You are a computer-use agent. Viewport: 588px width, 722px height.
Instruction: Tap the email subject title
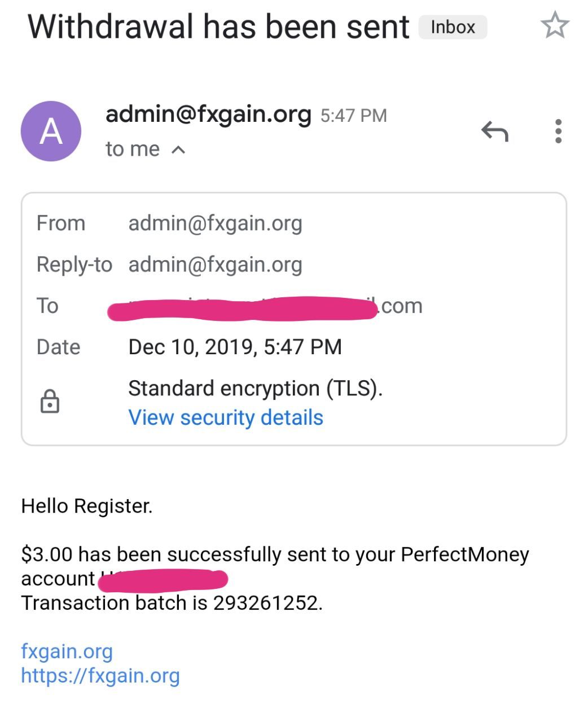(x=218, y=27)
